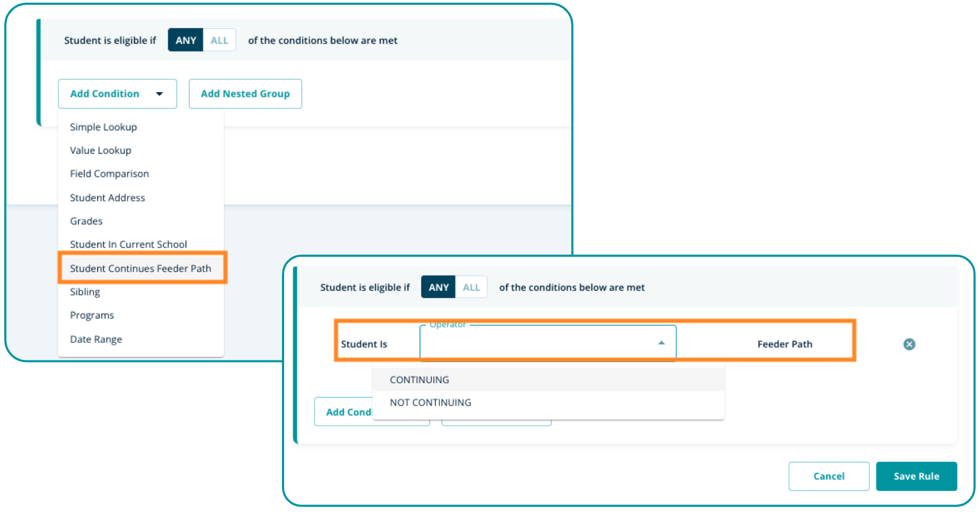
Task: Switch bottom rule panel to ALL conditions
Action: click(471, 288)
